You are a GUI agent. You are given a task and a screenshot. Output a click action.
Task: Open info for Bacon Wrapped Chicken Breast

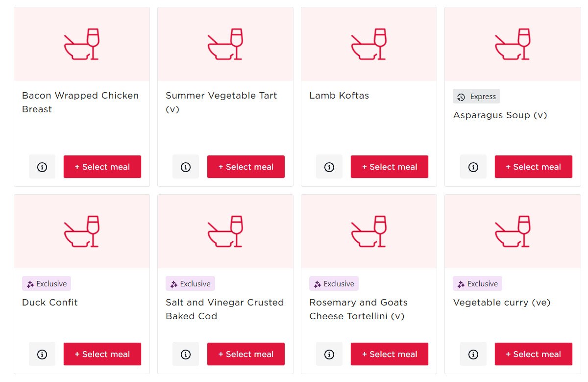(x=42, y=167)
